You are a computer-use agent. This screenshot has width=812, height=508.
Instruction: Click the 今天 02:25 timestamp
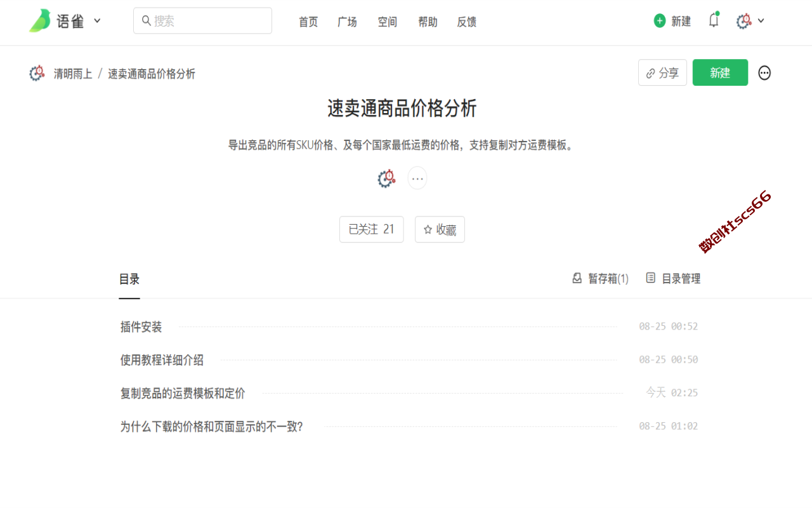coord(672,392)
